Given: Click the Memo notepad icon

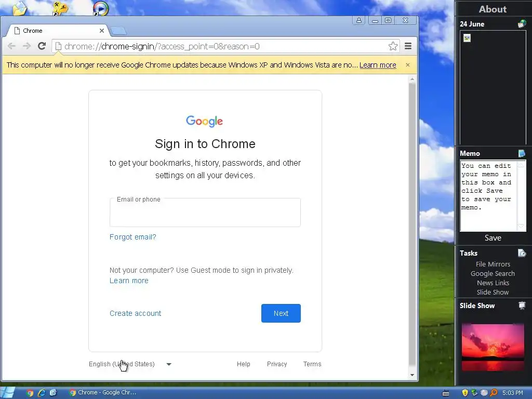Looking at the screenshot, I should pos(522,153).
